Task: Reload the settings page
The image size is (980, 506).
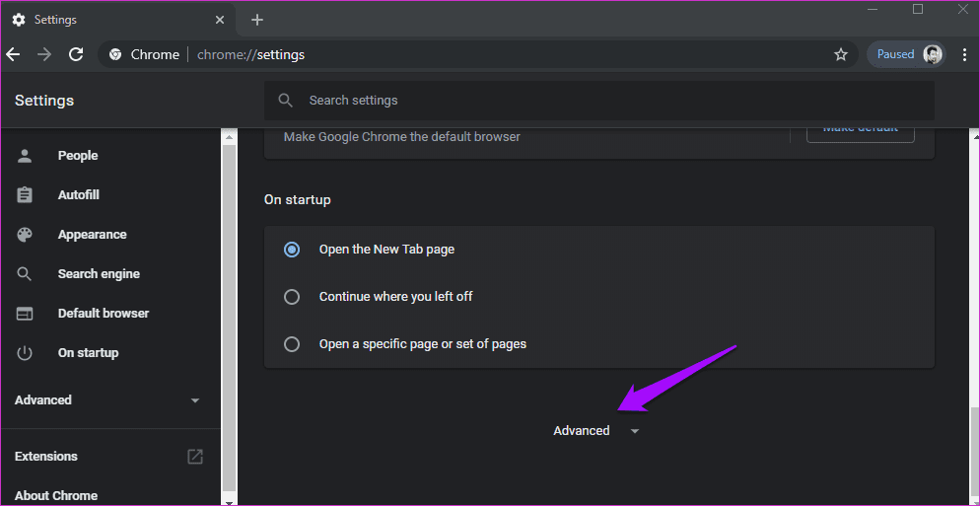Action: click(76, 54)
